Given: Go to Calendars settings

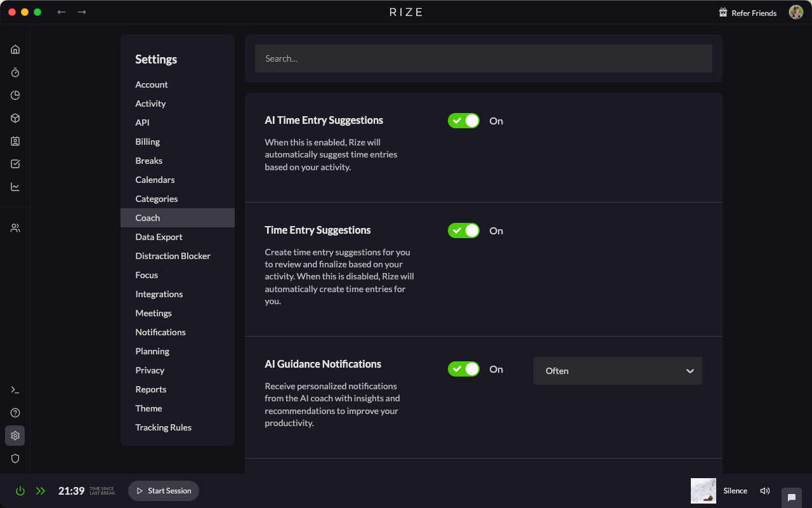Looking at the screenshot, I should tap(178, 180).
